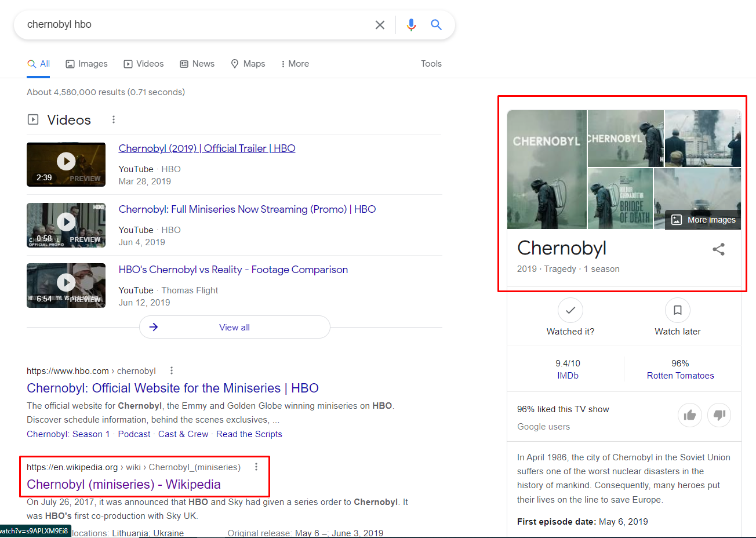The image size is (756, 538).
Task: Open the three-dot menu for the hbo.com result
Action: point(172,370)
